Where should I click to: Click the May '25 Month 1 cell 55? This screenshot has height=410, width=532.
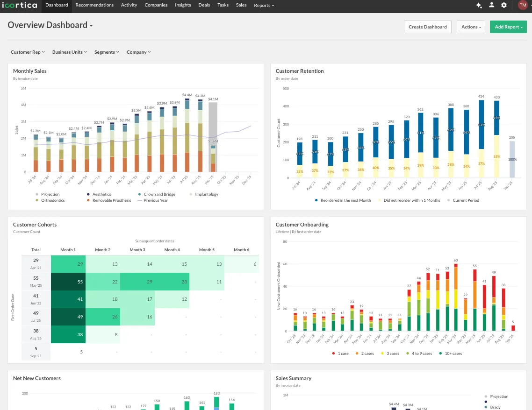[x=68, y=282]
